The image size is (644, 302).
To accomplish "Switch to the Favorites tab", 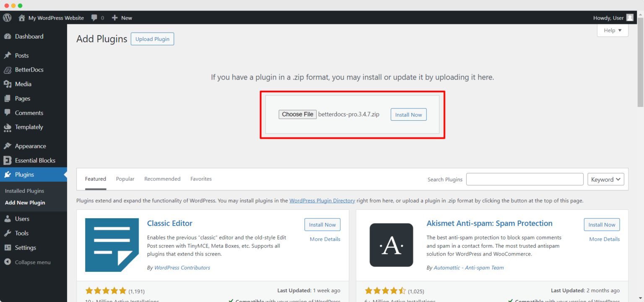I will [x=201, y=179].
